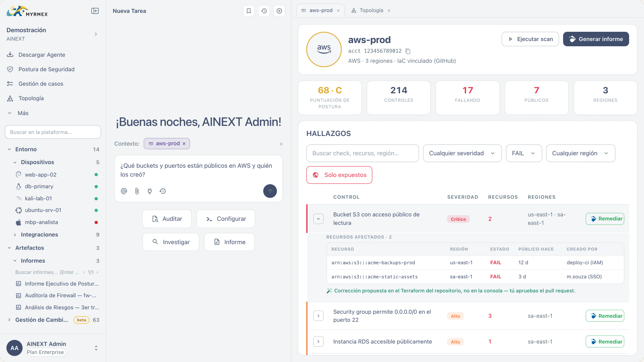
Task: Toggle Solo expuestos filter
Action: click(339, 175)
